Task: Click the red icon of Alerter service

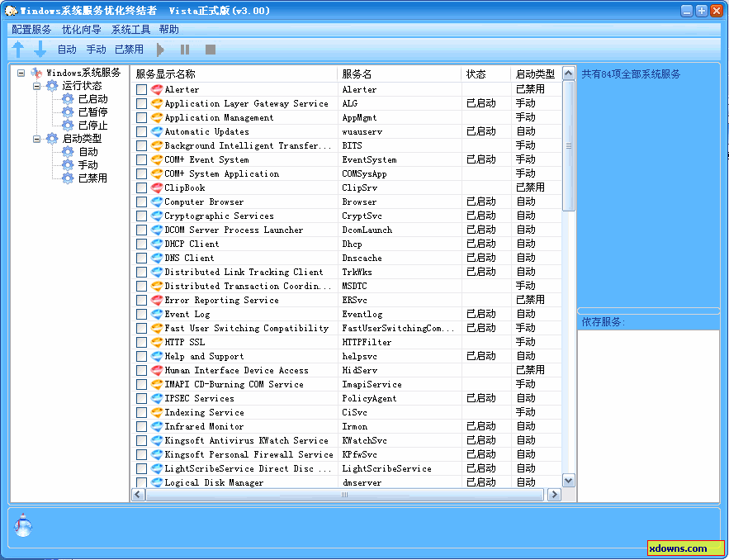Action: 157,89
